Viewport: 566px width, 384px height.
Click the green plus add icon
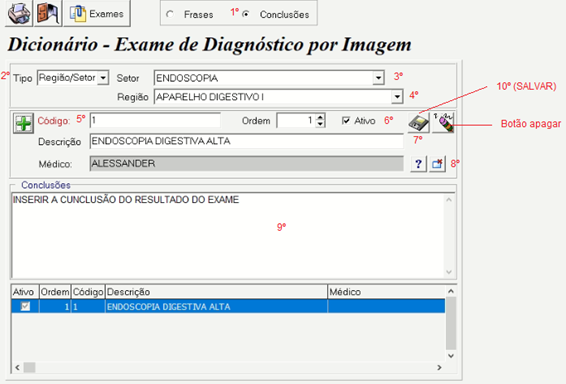(x=23, y=123)
